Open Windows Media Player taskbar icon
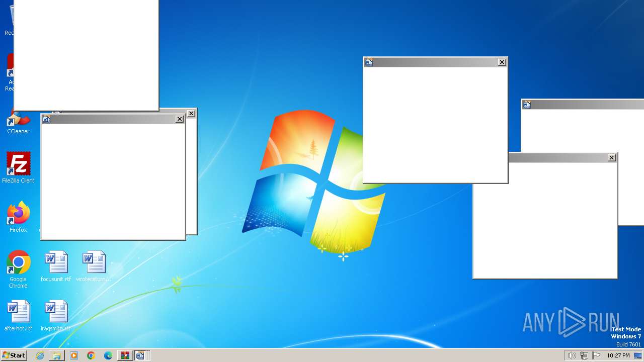 (x=74, y=355)
